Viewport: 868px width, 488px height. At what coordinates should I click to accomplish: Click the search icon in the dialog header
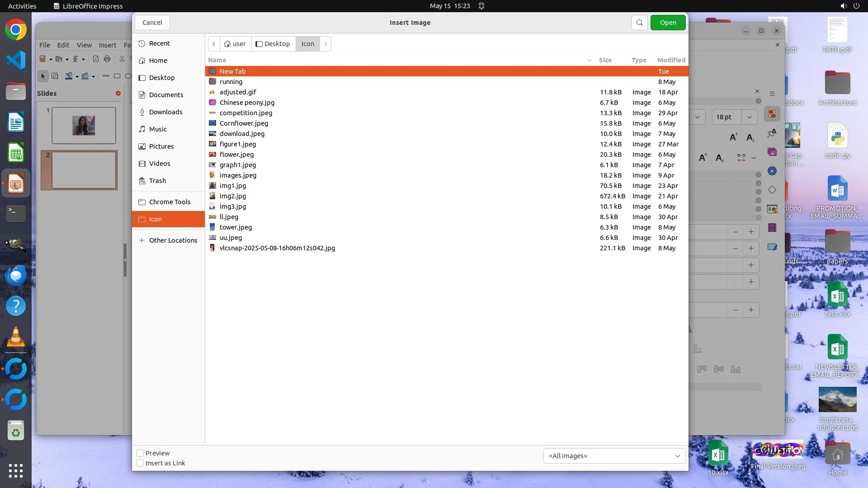tap(639, 23)
